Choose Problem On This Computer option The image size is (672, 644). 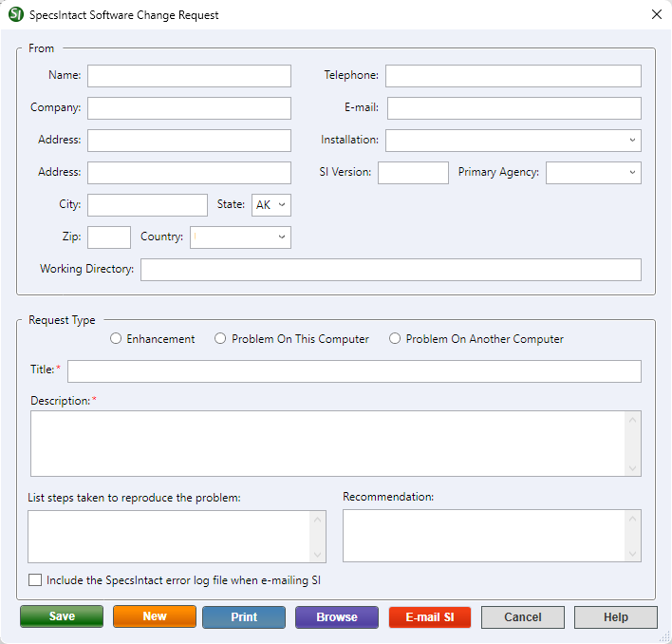pos(220,339)
